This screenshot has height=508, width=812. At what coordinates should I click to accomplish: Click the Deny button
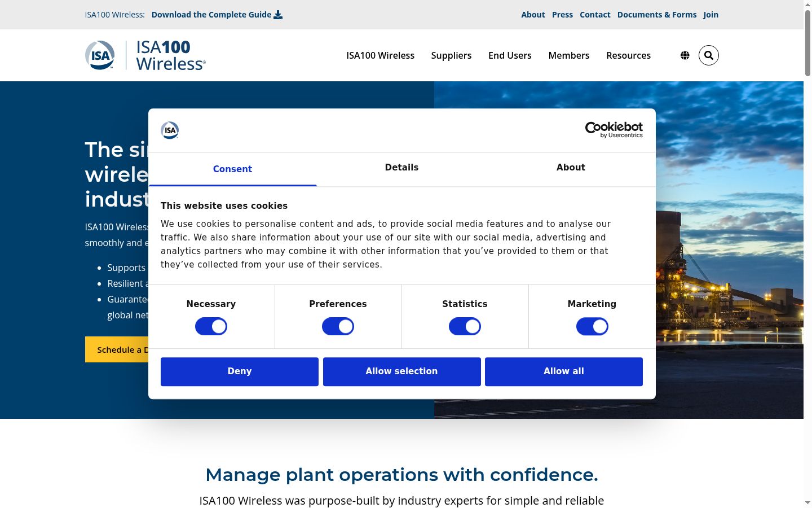pyautogui.click(x=240, y=371)
